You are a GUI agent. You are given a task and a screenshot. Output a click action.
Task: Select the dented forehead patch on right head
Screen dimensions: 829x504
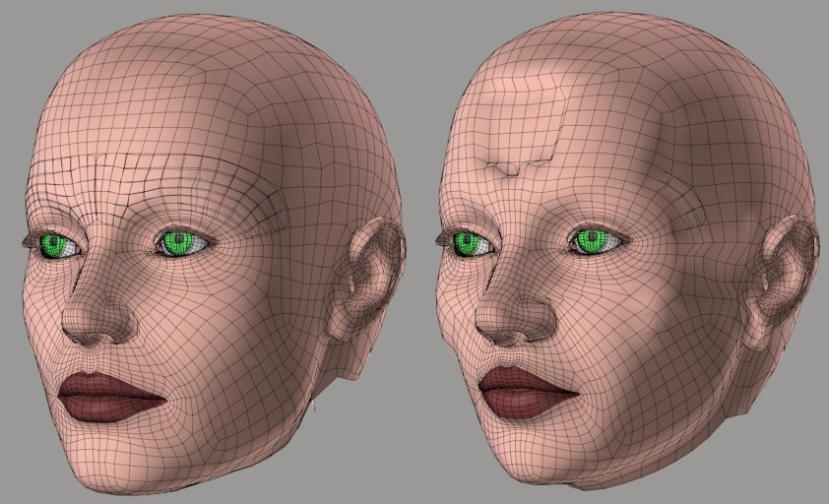(x=523, y=125)
